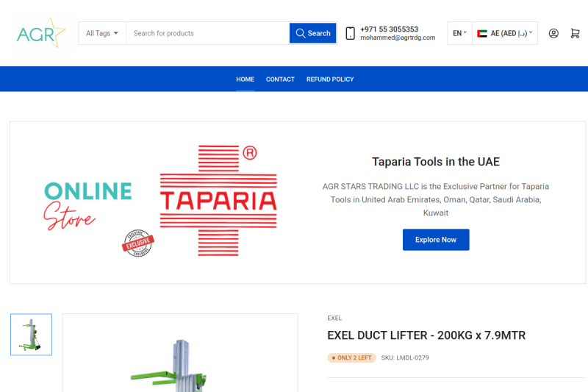Open the REFUND POLICY menu item

point(330,79)
